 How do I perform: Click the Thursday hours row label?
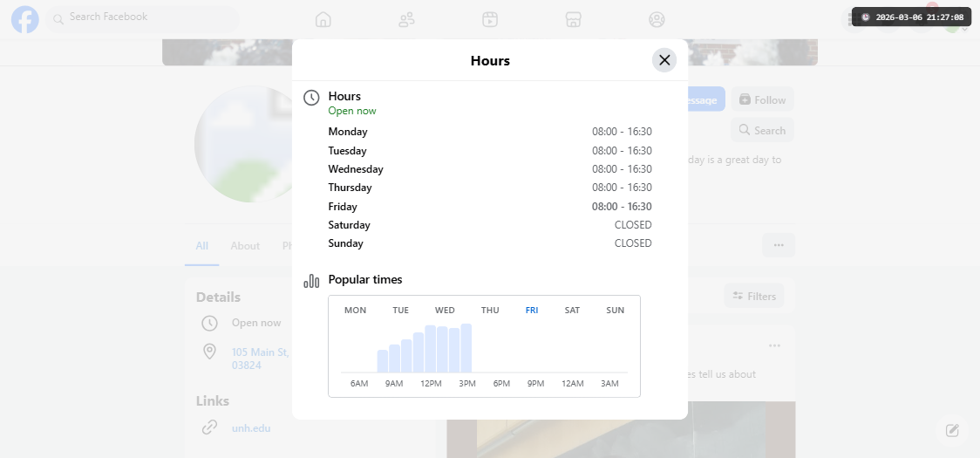pyautogui.click(x=350, y=187)
